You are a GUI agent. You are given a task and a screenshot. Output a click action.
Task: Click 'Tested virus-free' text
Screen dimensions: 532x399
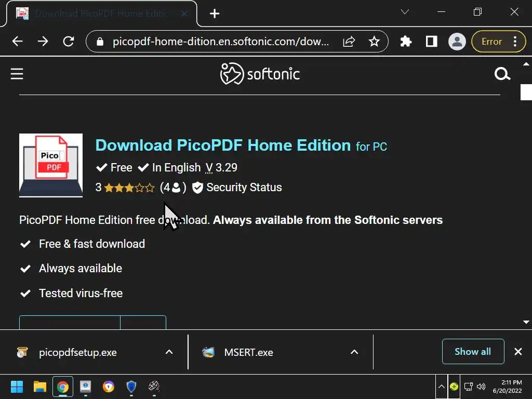tap(81, 293)
